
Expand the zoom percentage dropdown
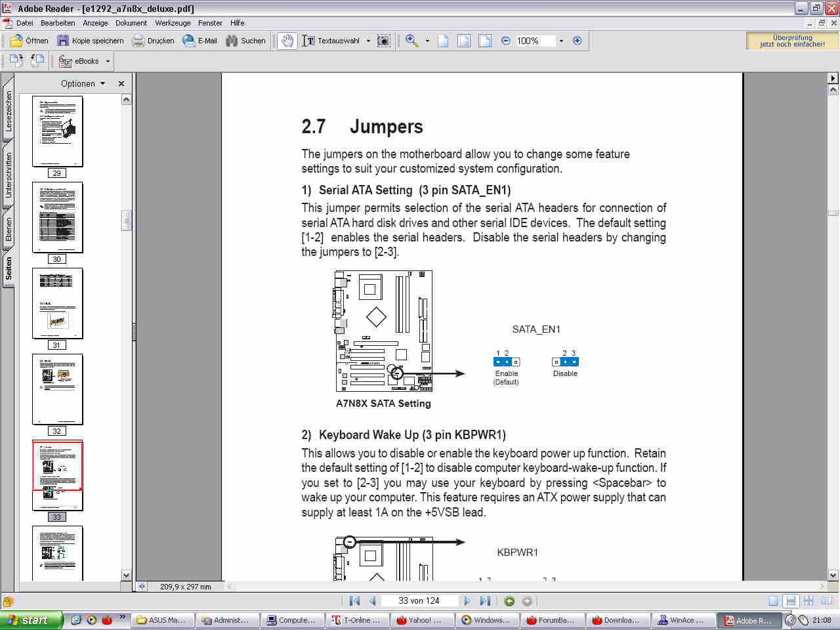tap(561, 41)
